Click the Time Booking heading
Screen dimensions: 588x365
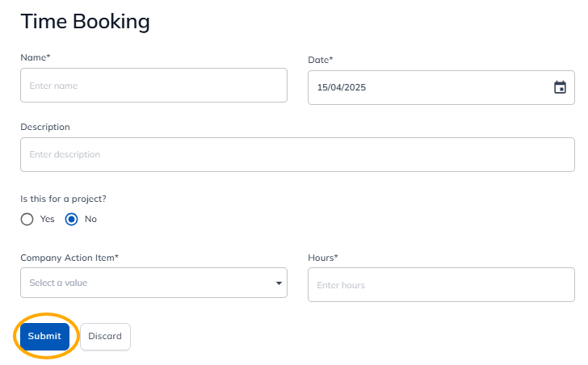pyautogui.click(x=86, y=22)
